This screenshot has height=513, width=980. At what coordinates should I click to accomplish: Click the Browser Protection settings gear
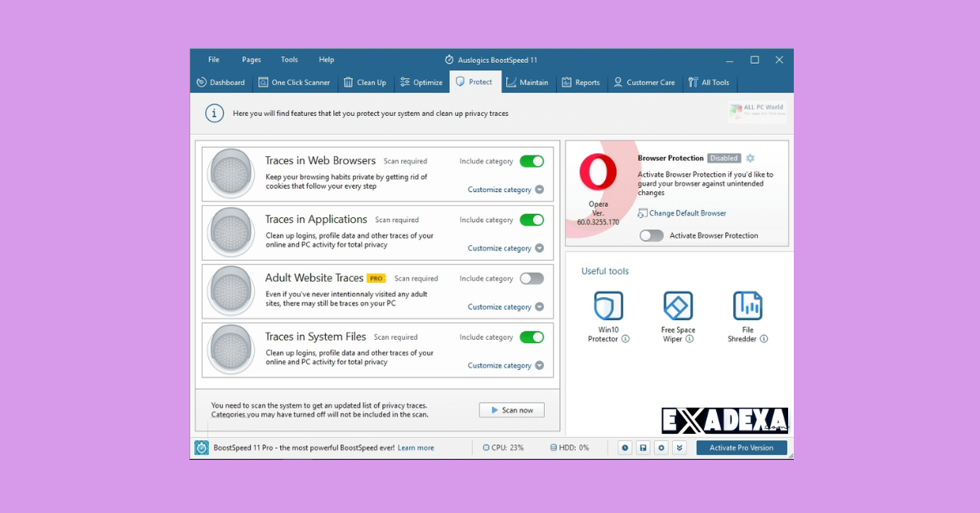[x=751, y=158]
